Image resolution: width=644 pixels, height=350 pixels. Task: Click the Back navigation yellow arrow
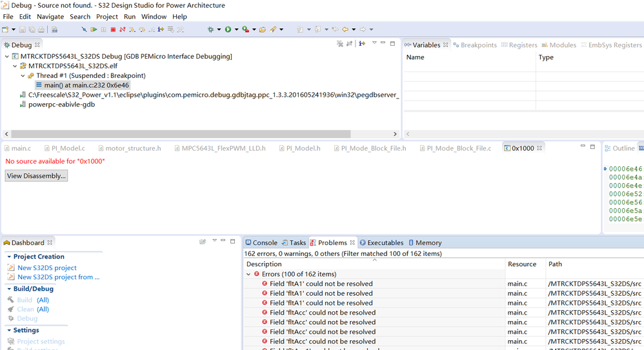click(x=345, y=30)
